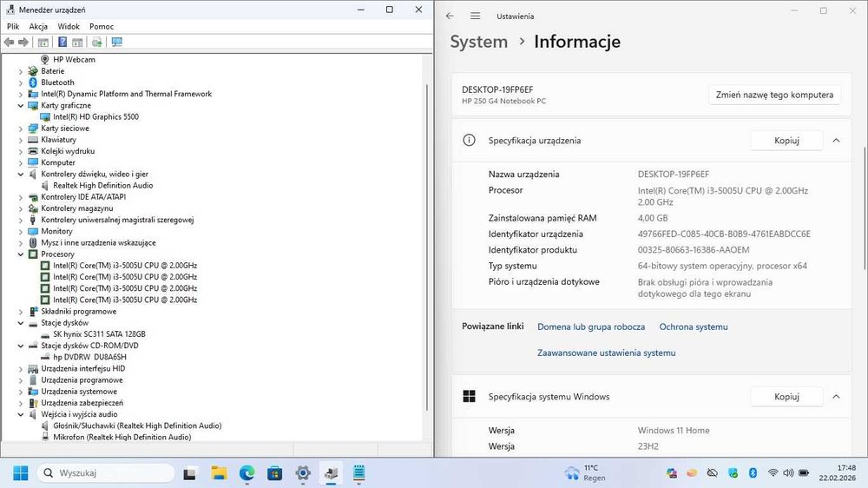Collapse the Stacje dysków node
Viewport: 868px width, 488px height.
tap(21, 323)
